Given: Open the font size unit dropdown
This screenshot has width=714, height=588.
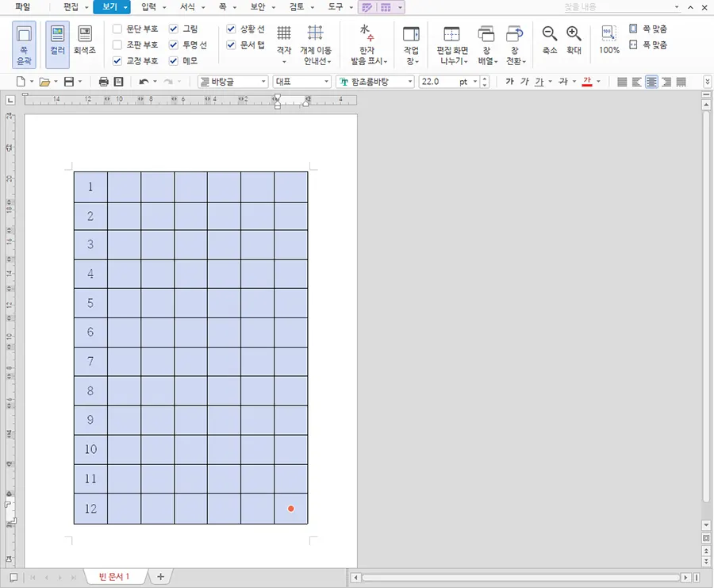Looking at the screenshot, I should tap(475, 82).
